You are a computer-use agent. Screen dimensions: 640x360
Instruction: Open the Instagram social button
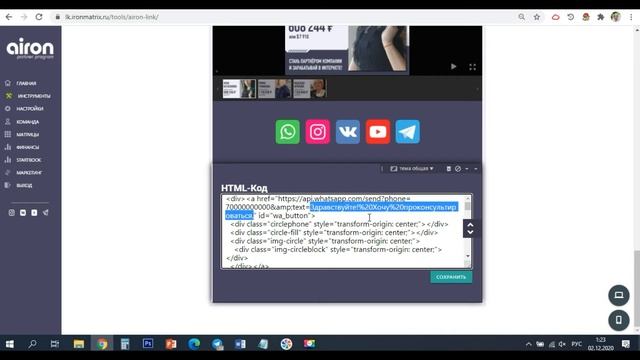pyautogui.click(x=318, y=132)
